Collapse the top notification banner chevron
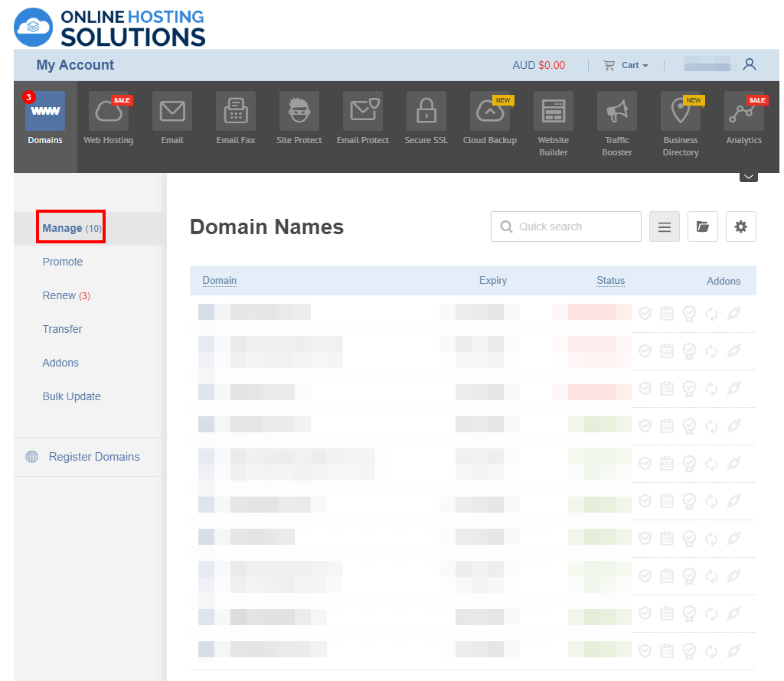 [x=748, y=175]
